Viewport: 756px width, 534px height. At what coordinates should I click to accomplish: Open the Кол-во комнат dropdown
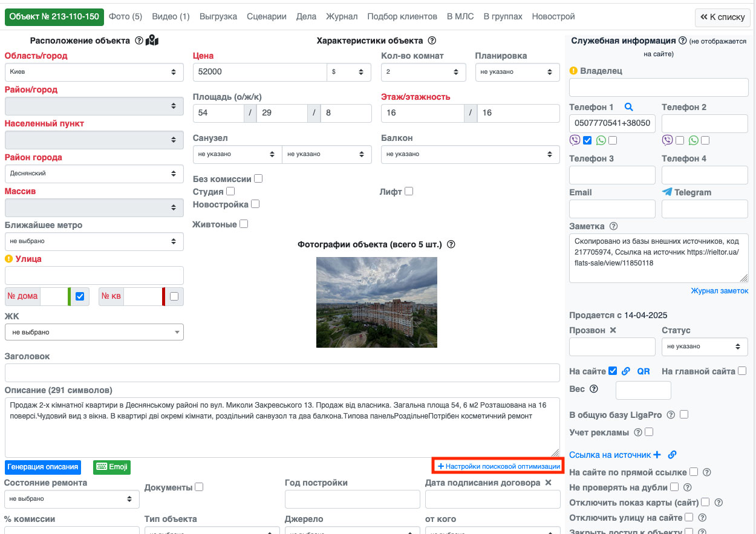click(x=423, y=71)
